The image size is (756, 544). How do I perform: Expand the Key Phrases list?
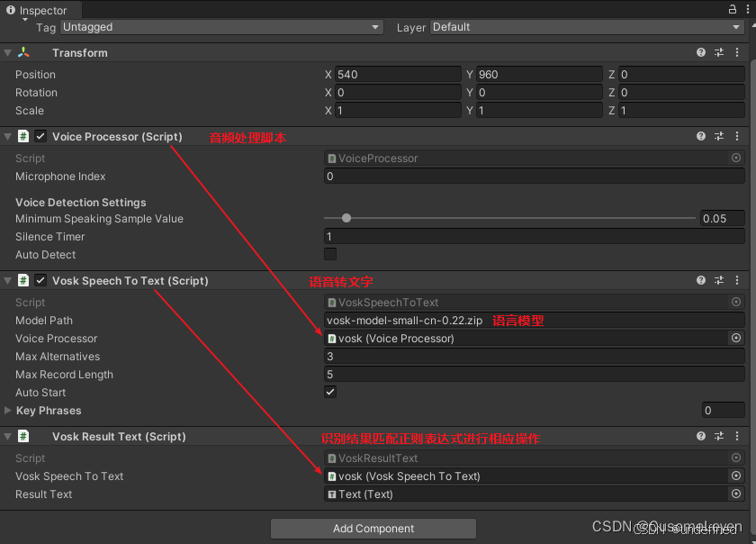tap(8, 411)
